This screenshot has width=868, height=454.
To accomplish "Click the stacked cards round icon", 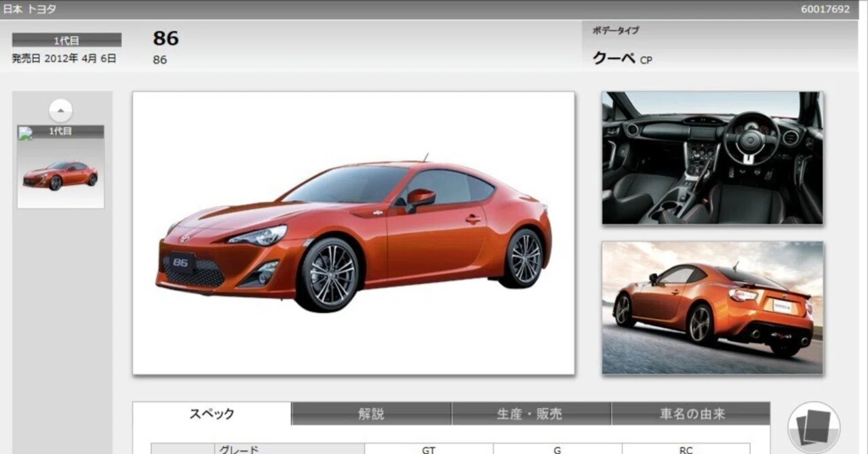I will (x=814, y=428).
